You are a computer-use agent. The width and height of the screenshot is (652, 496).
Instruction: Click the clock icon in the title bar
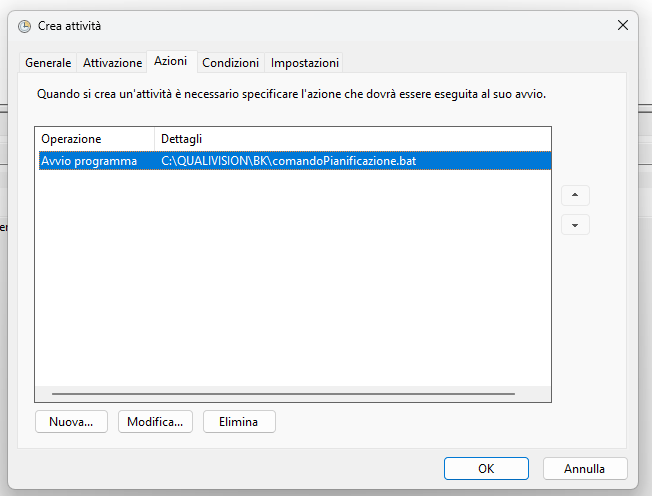[24, 26]
